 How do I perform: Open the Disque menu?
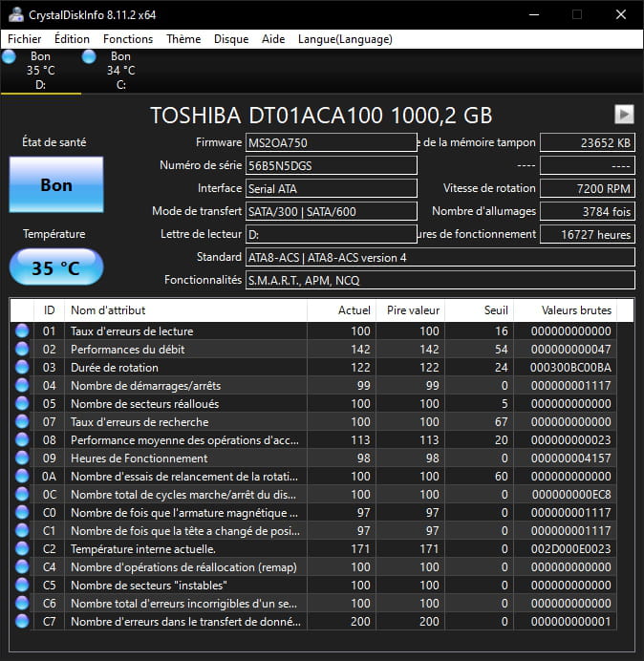coord(231,39)
